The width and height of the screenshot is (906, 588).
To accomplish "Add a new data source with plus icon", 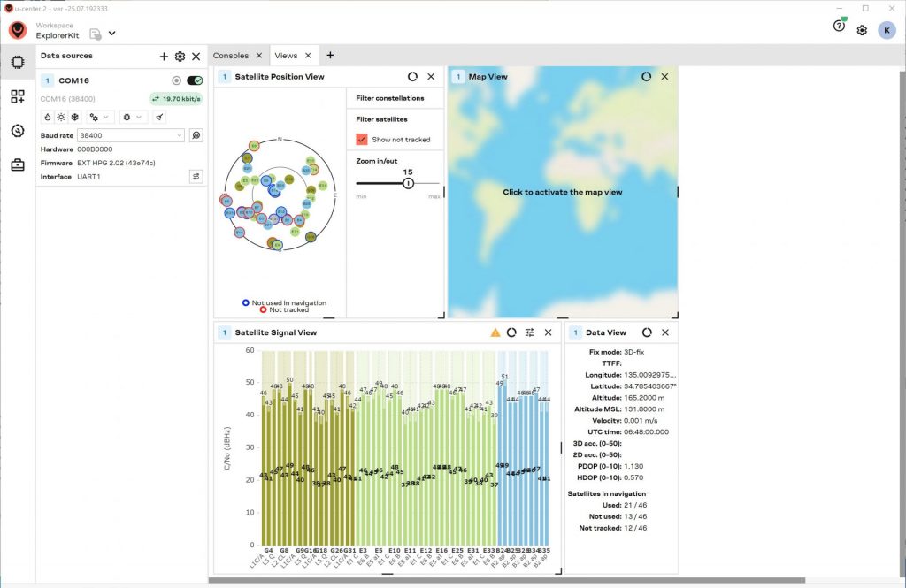I will point(164,57).
